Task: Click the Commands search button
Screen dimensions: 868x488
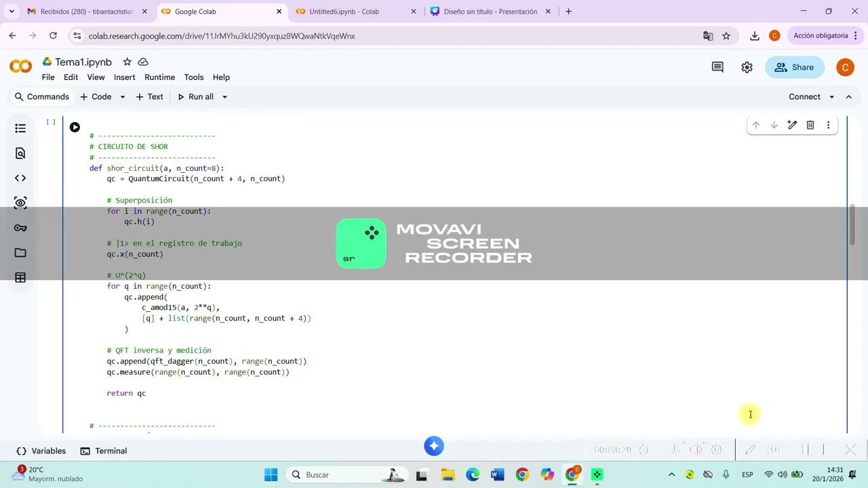Action: 42,97
